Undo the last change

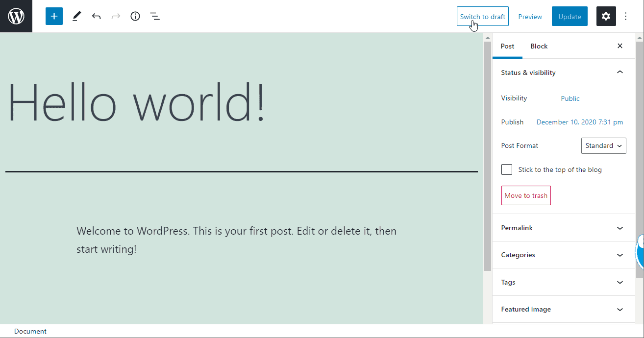96,16
